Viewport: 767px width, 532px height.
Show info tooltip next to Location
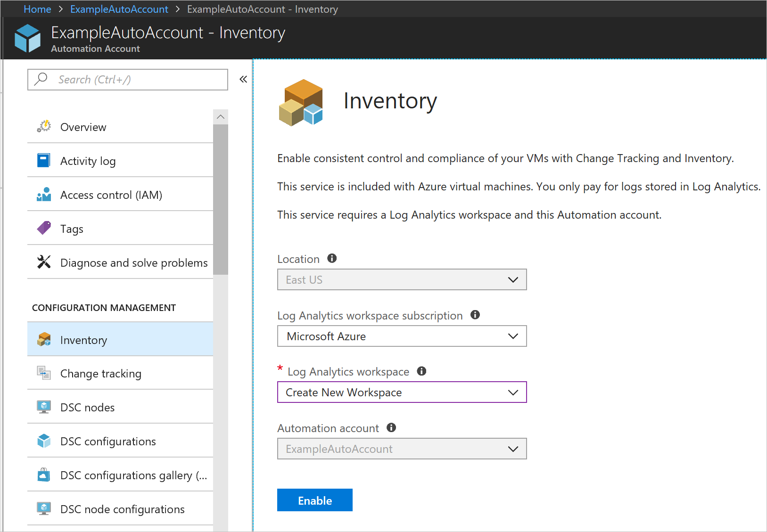[x=332, y=258]
